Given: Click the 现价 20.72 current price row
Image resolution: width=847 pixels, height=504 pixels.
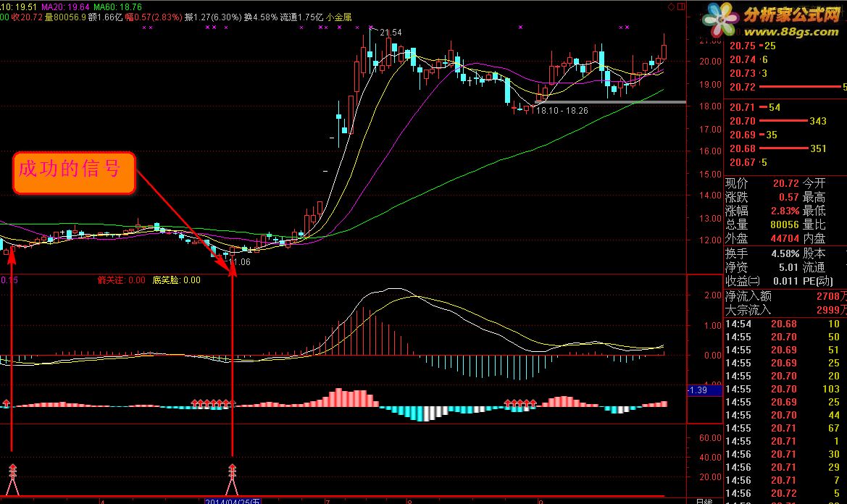Looking at the screenshot, I should click(762, 183).
